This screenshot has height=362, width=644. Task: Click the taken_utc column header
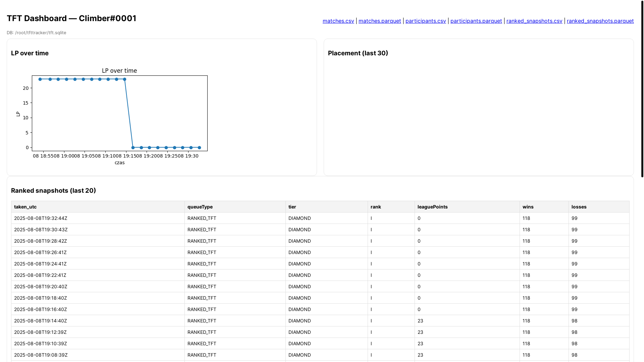point(98,207)
